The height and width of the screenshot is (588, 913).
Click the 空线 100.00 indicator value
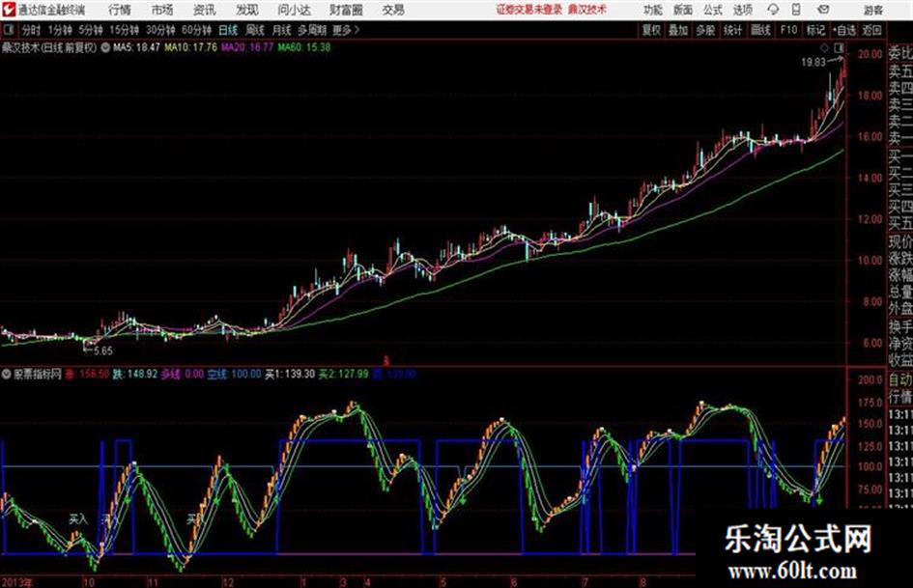[x=234, y=374]
